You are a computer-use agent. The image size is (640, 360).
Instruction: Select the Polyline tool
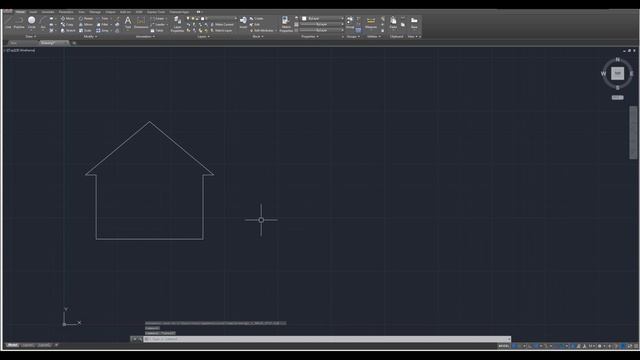pyautogui.click(x=19, y=22)
